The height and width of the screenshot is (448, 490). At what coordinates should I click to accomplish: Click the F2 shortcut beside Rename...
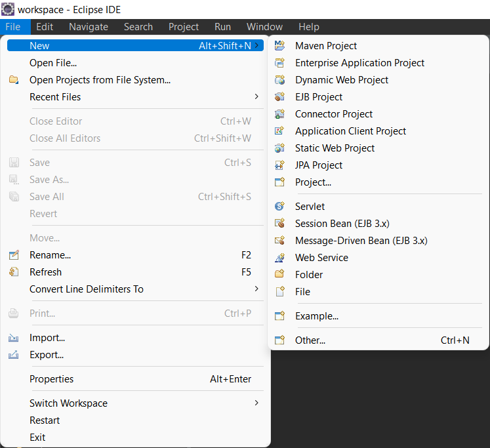[x=246, y=255]
